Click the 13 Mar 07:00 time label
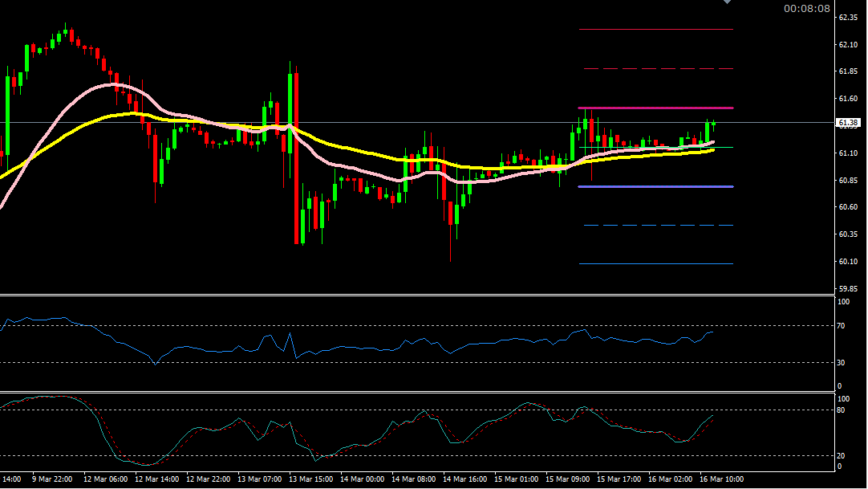The image size is (868, 489). click(x=260, y=479)
